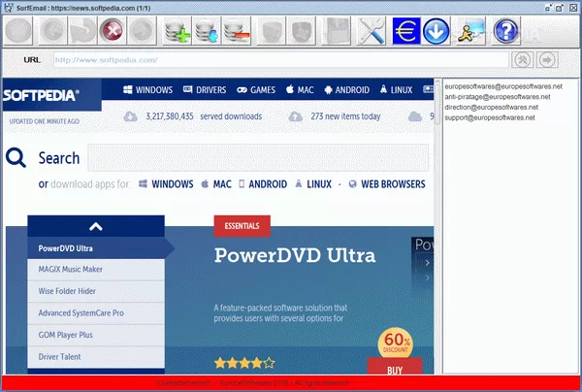The height and width of the screenshot is (392, 582).
Task: Open help with the question mark icon
Action: (x=506, y=32)
